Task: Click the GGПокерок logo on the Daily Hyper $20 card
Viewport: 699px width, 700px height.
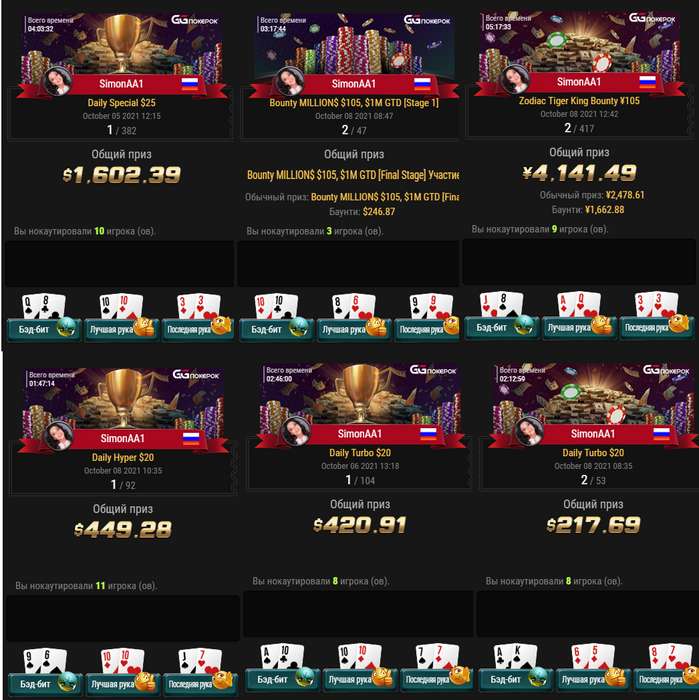Action: (196, 375)
